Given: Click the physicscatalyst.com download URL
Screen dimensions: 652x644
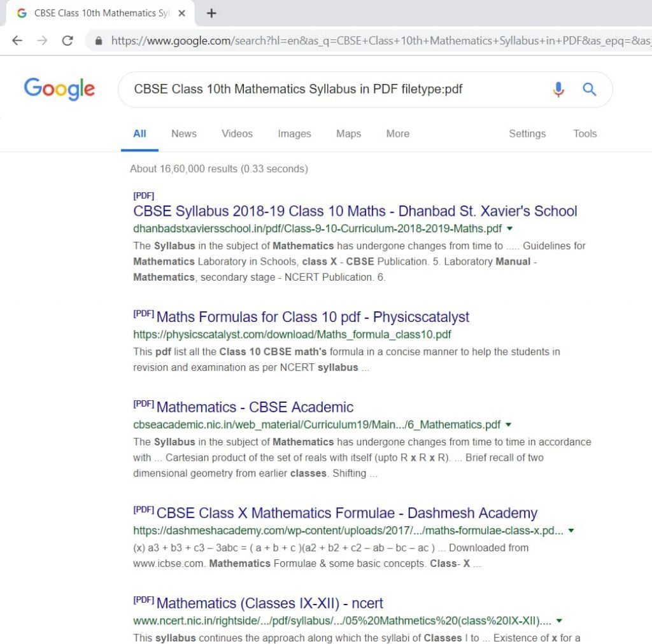Looking at the screenshot, I should (292, 335).
